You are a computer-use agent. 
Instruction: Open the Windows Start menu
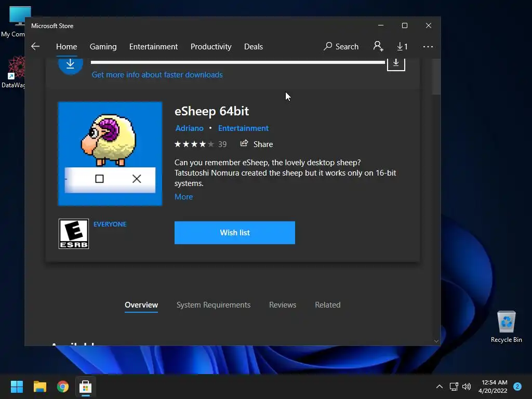[17, 387]
